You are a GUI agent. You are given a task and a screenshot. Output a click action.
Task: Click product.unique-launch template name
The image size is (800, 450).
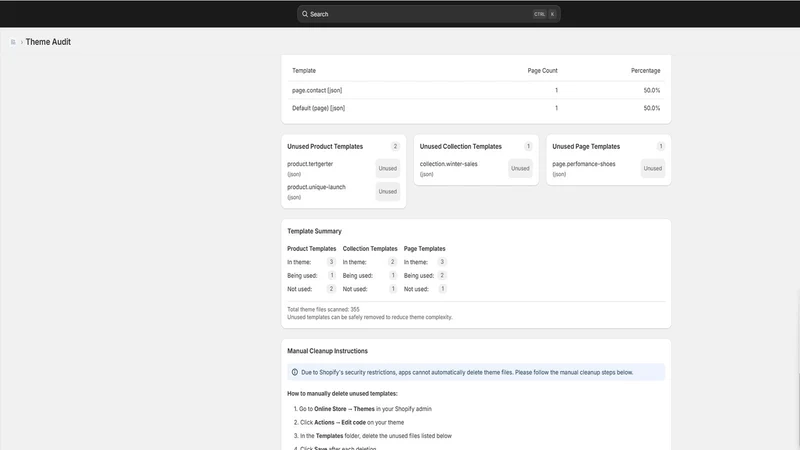point(316,187)
